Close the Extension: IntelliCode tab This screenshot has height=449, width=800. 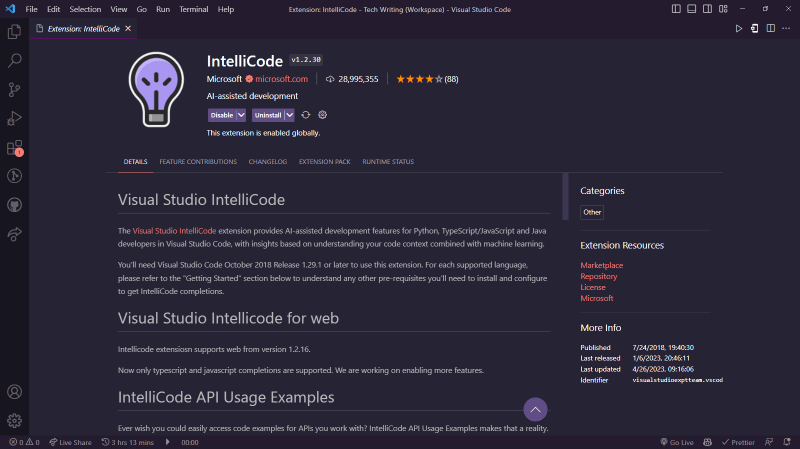[x=128, y=29]
